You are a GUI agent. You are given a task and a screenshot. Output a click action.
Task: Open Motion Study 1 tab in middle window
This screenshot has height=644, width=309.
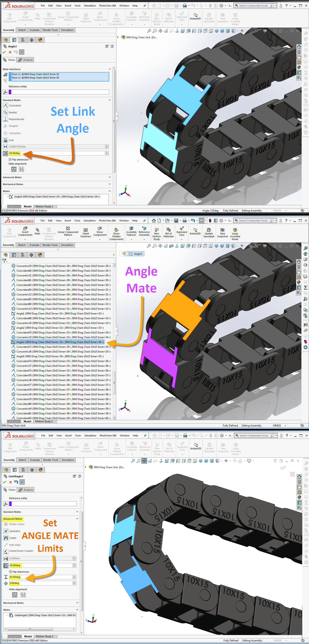44,421
